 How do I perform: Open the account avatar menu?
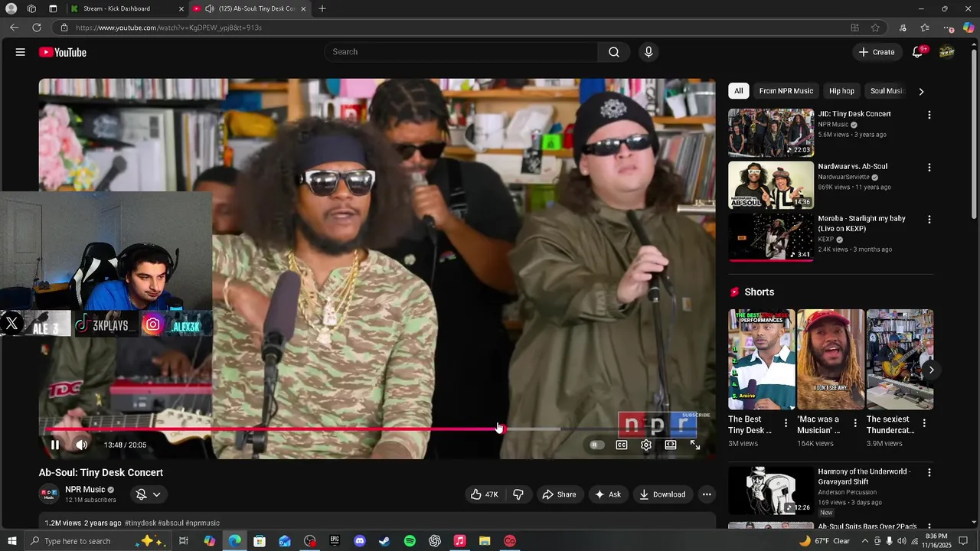[947, 52]
